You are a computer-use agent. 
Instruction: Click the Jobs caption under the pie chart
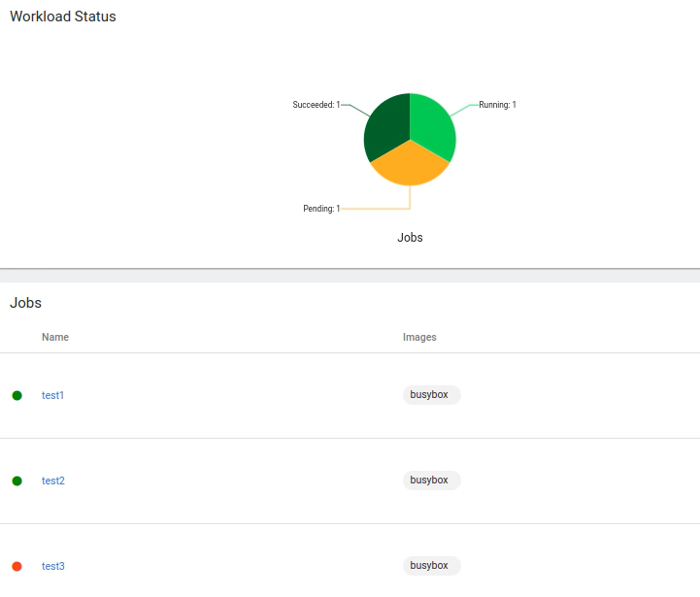coord(410,238)
